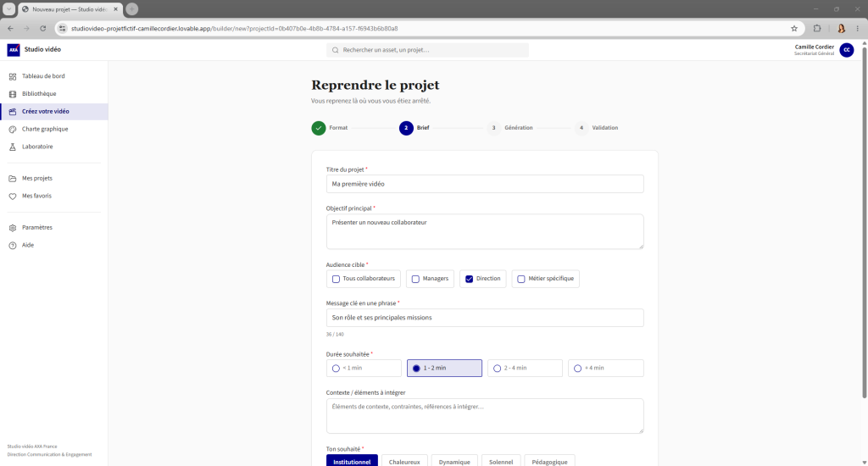The width and height of the screenshot is (868, 466).
Task: Open the tab search dropdown arrow
Action: tap(9, 9)
